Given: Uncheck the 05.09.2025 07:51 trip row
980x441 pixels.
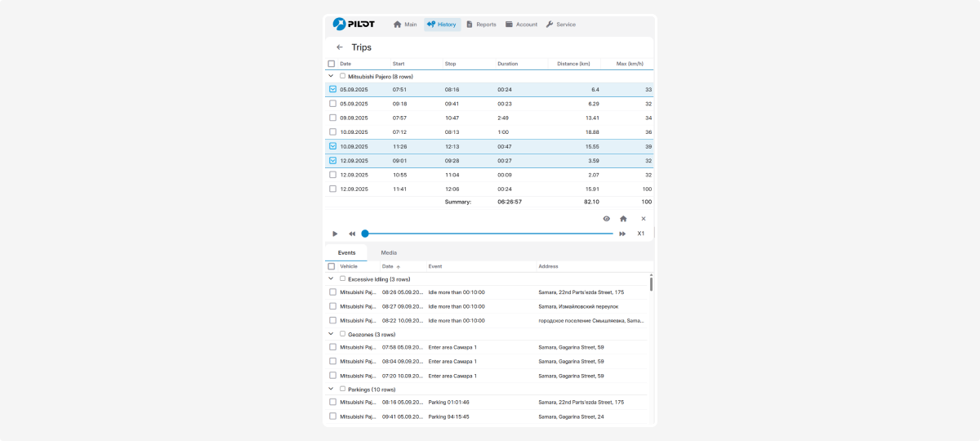Looking at the screenshot, I should tap(332, 90).
